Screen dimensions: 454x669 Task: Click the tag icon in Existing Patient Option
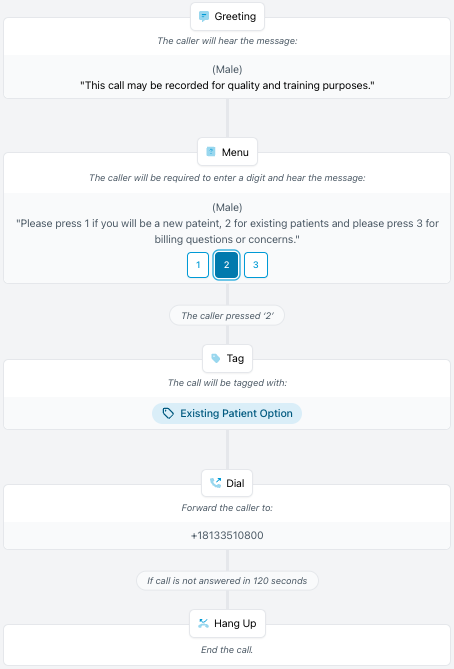(168, 413)
